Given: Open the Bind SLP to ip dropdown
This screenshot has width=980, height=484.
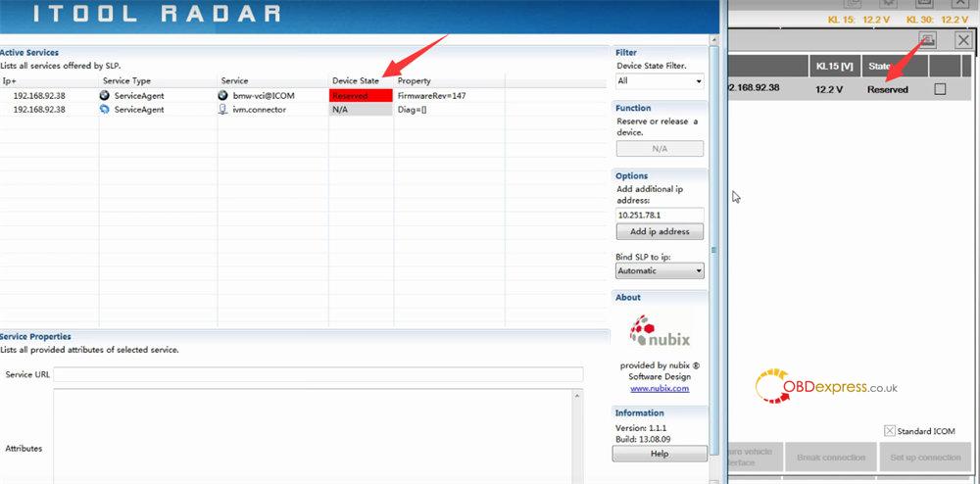Looking at the screenshot, I should (x=660, y=271).
